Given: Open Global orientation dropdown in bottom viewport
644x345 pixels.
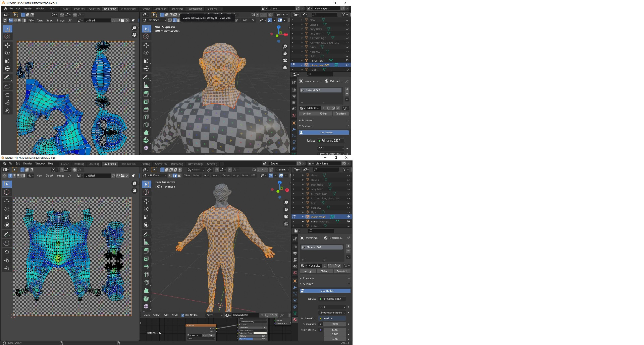Looking at the screenshot, I should coord(196,170).
